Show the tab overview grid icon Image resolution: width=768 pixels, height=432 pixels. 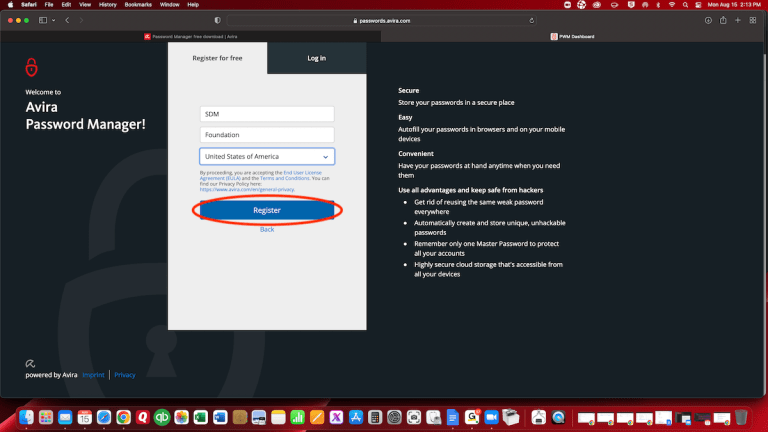click(753, 20)
